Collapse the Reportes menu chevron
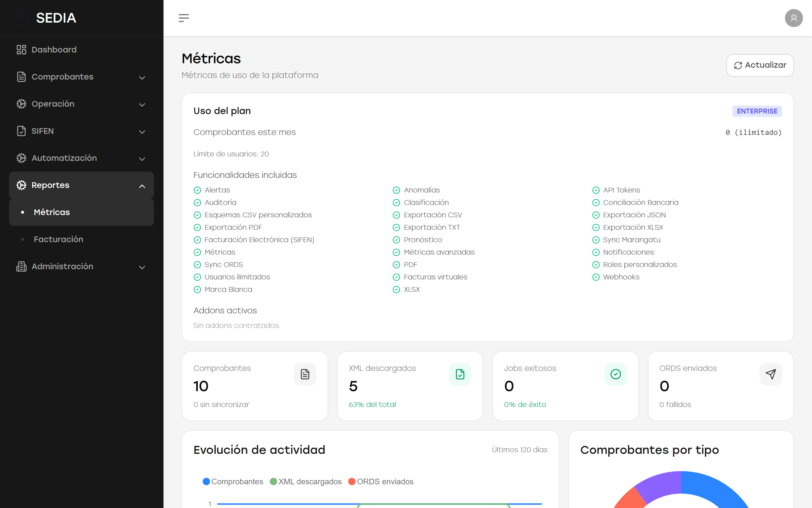This screenshot has width=812, height=508. [x=142, y=186]
